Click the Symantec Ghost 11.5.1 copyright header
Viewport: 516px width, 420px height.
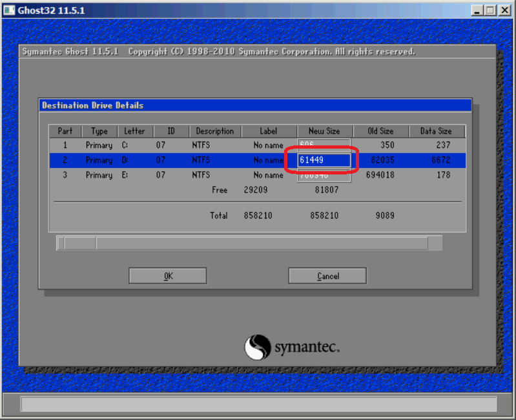219,52
